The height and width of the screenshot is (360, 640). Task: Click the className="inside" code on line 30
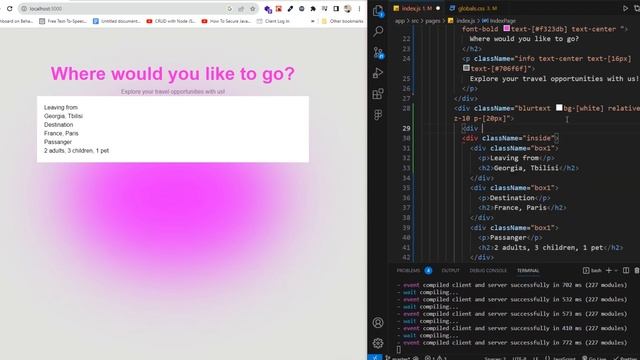tap(518, 138)
